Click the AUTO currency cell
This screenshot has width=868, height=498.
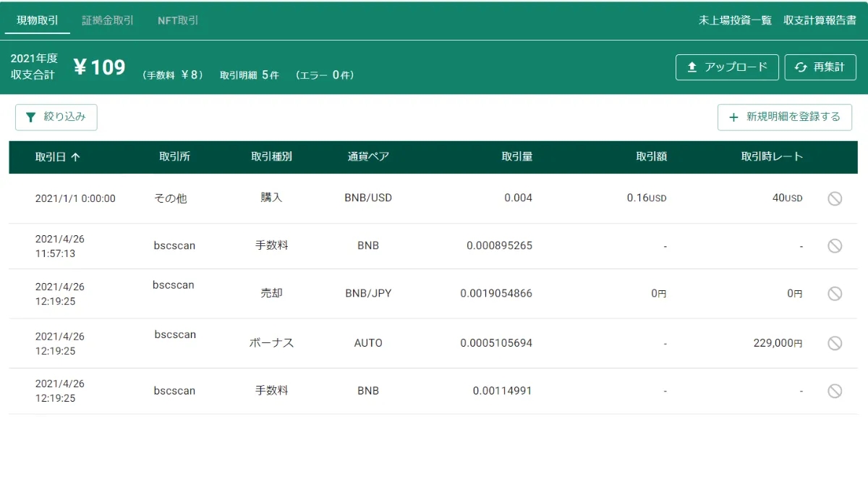point(368,342)
